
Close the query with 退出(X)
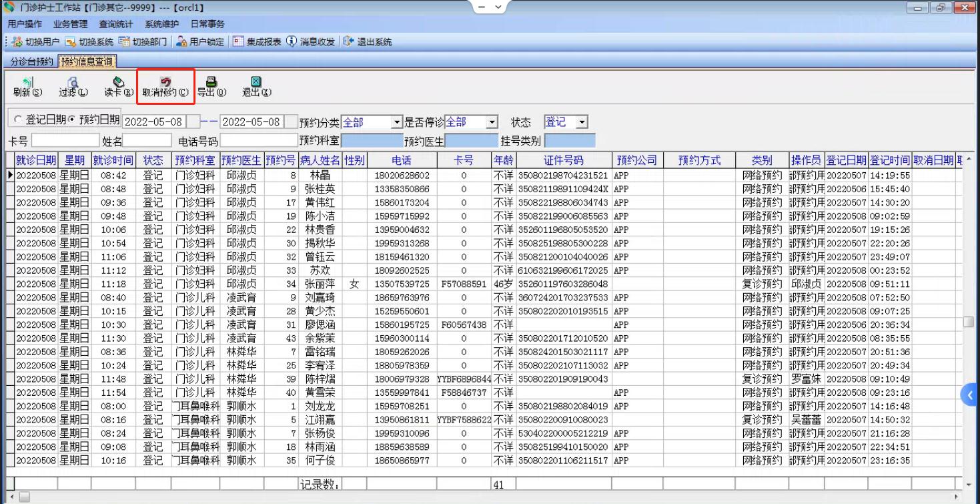pyautogui.click(x=256, y=87)
